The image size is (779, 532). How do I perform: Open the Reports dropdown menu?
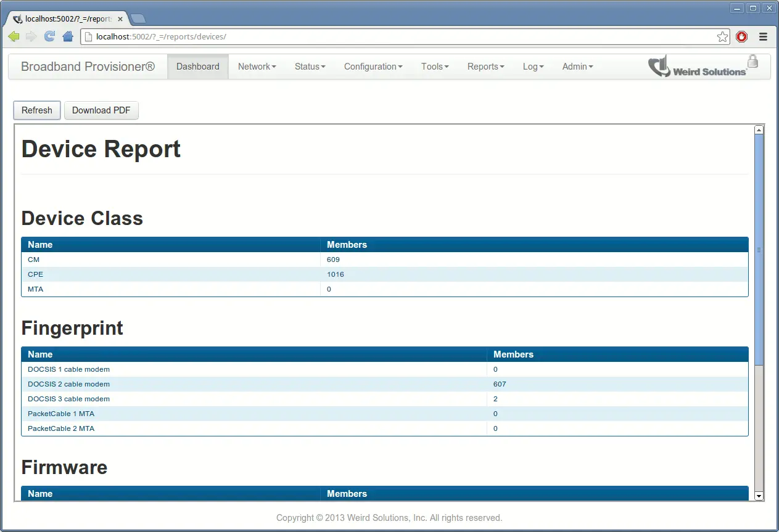485,67
